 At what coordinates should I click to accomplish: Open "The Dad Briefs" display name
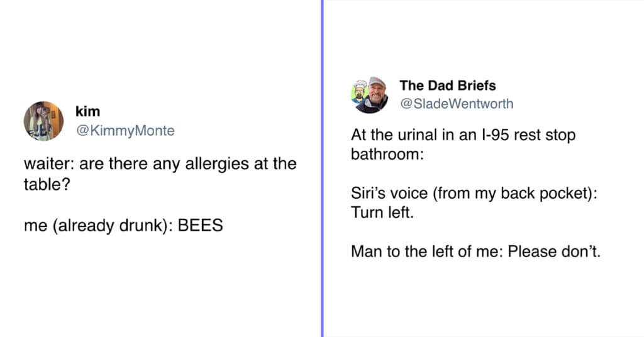(448, 86)
